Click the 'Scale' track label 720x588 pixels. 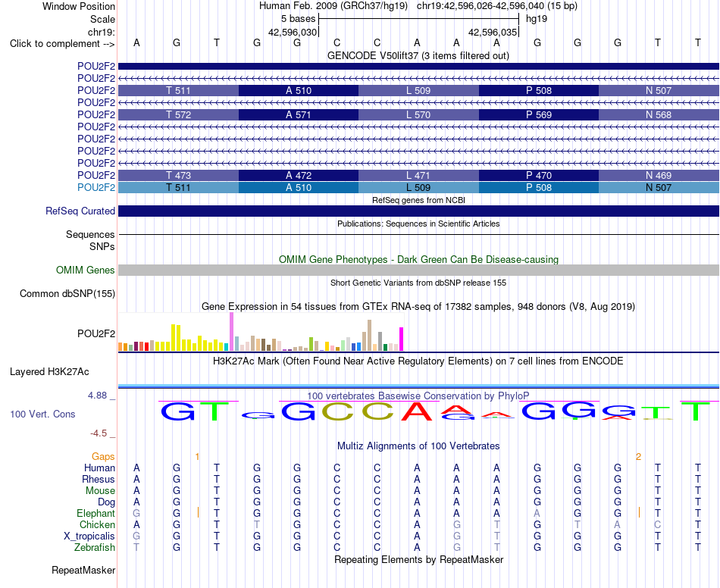102,19
